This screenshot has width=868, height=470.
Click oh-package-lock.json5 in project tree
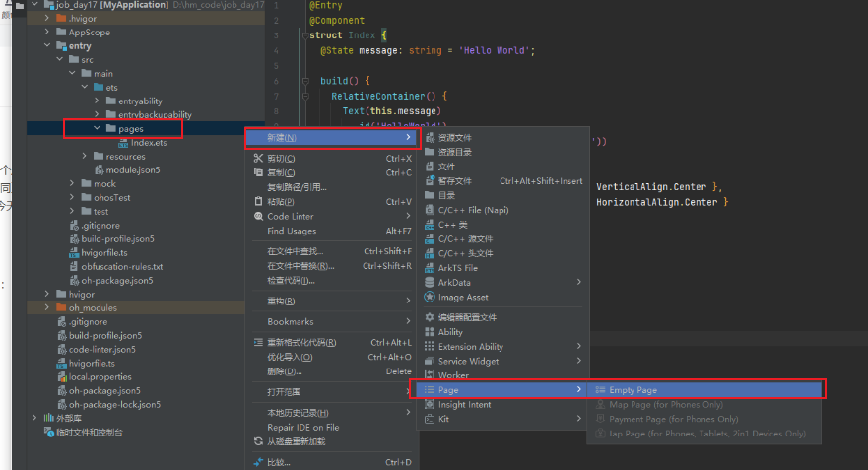coord(114,405)
